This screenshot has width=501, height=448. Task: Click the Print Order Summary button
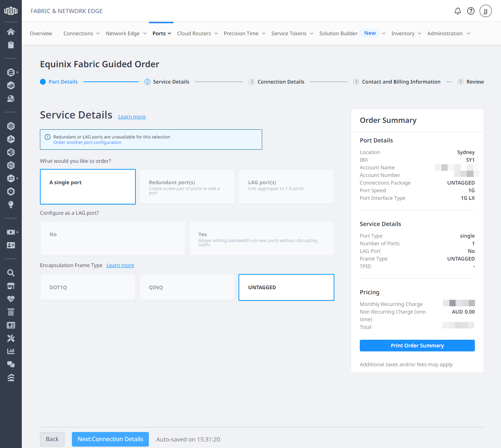pos(417,346)
